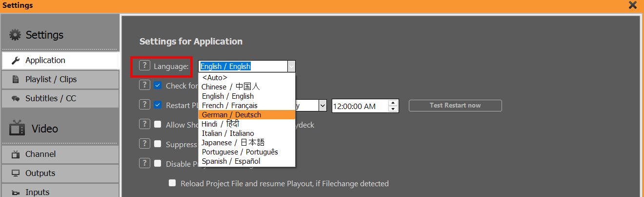Collapse the Language dropdown arrow

coord(291,66)
